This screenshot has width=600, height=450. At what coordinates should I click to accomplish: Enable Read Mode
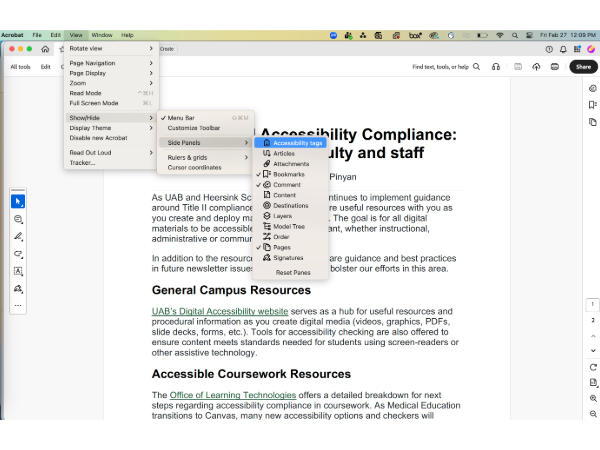tap(111, 93)
